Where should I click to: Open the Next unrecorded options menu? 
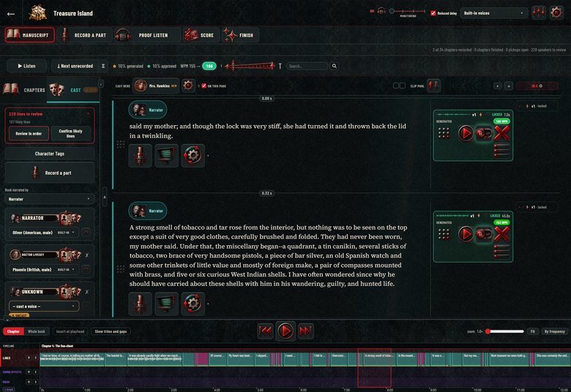click(x=103, y=66)
